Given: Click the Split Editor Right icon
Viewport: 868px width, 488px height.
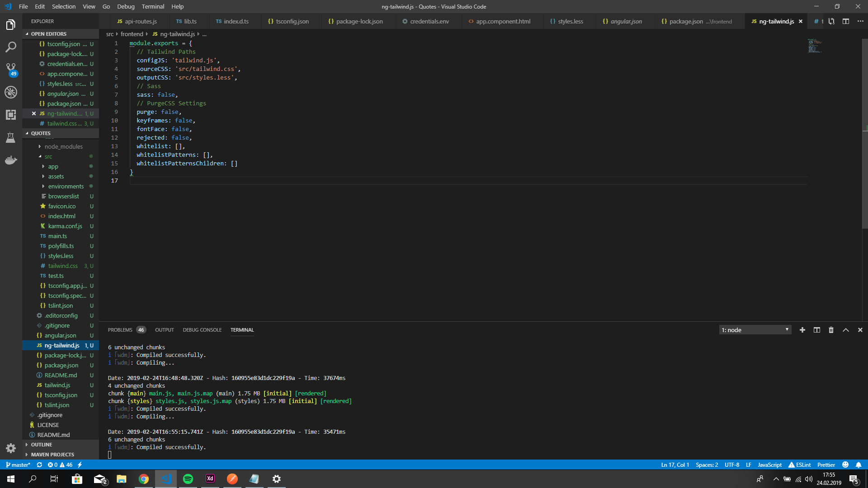Looking at the screenshot, I should pyautogui.click(x=845, y=21).
